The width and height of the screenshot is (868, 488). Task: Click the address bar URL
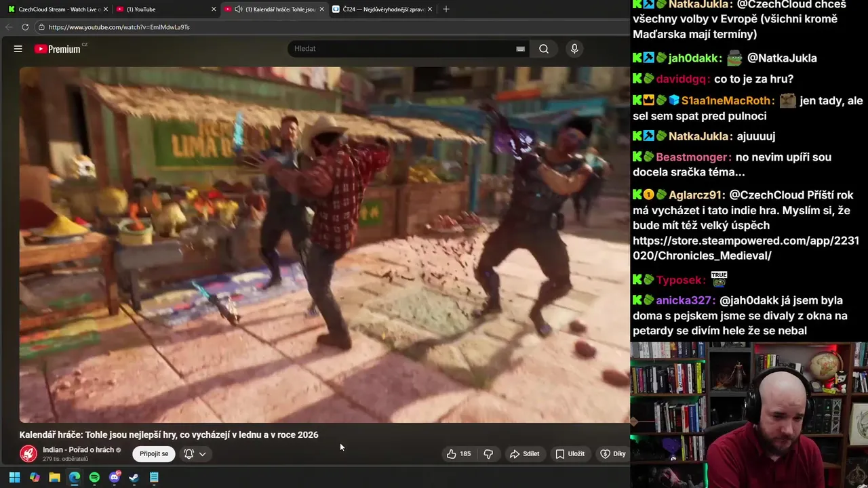[119, 27]
